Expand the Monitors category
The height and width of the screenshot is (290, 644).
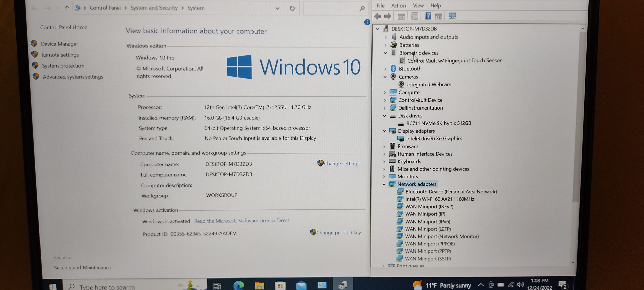pyautogui.click(x=384, y=177)
